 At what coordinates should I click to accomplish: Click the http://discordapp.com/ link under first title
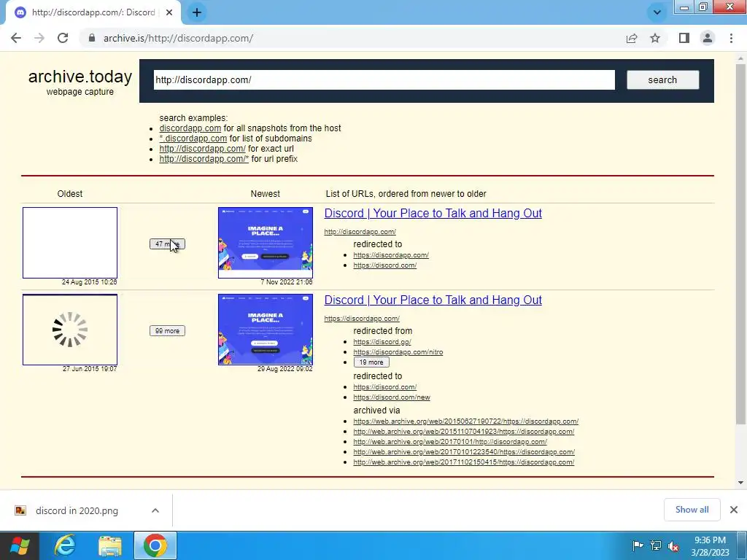pos(360,232)
